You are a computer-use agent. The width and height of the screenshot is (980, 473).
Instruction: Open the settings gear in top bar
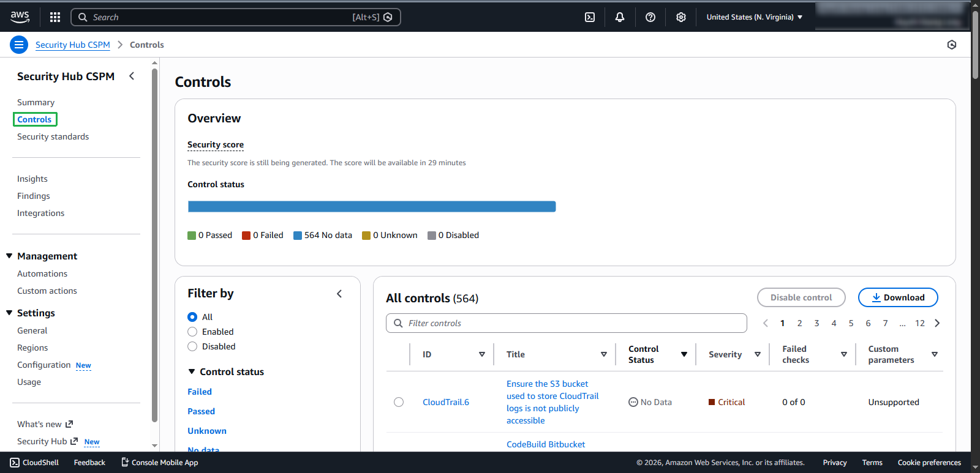click(681, 17)
